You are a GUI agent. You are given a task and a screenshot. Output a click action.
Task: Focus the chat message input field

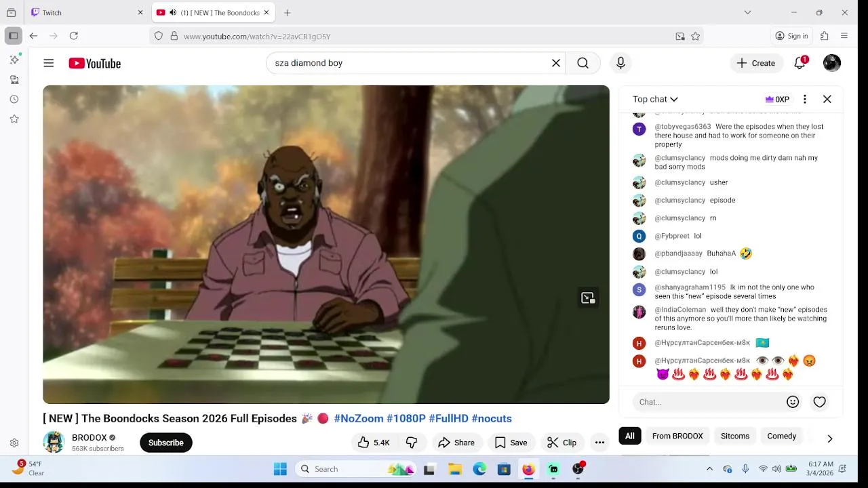pyautogui.click(x=709, y=402)
